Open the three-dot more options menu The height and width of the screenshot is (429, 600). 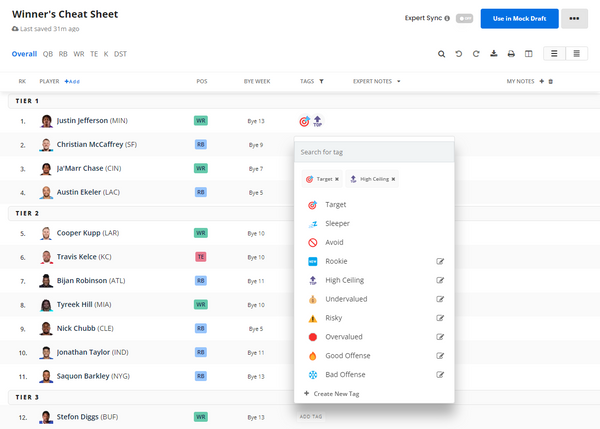pyautogui.click(x=574, y=18)
